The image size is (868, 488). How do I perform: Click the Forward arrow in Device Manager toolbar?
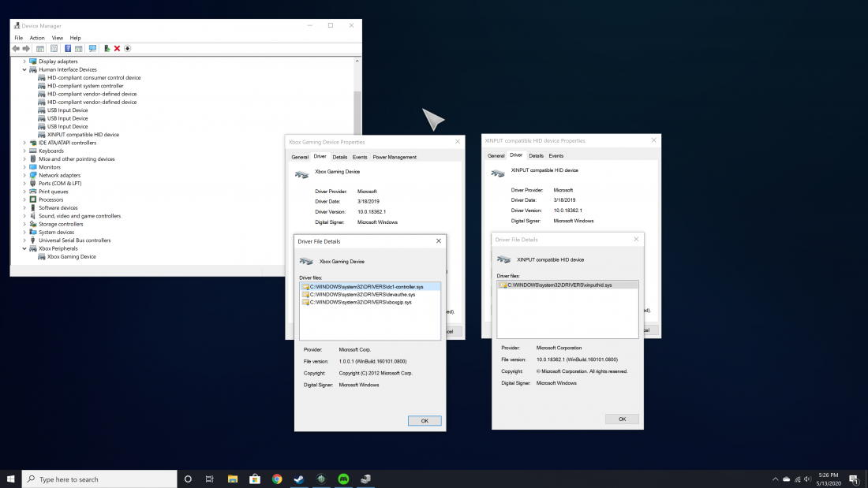tap(26, 49)
